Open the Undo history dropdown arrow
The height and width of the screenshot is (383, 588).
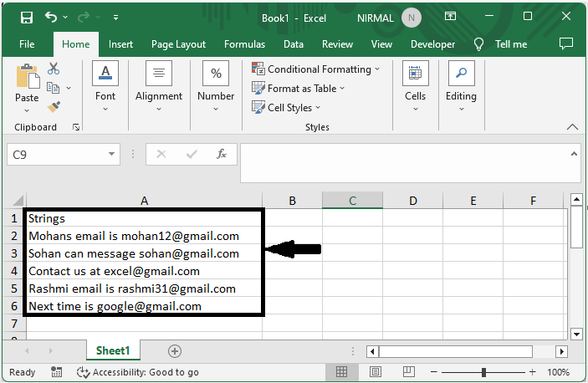pyautogui.click(x=65, y=17)
